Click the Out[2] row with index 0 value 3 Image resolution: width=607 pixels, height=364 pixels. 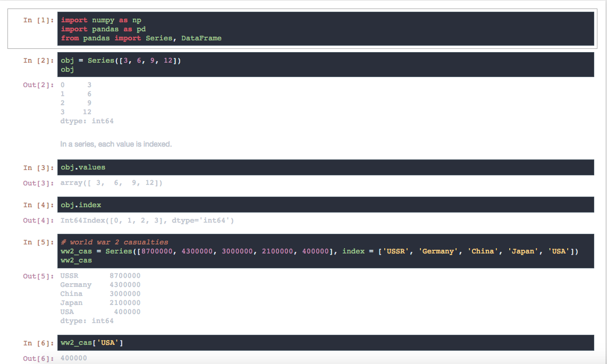tap(76, 84)
